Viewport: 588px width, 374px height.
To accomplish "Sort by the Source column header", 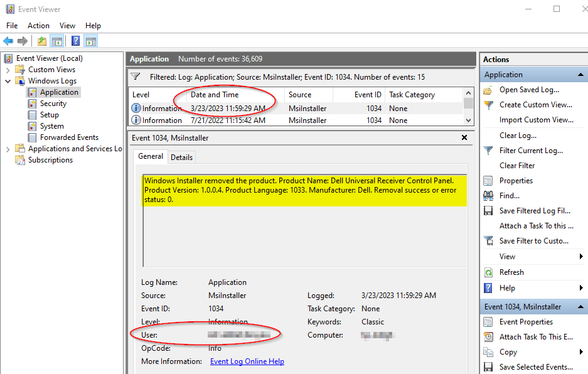I will (x=309, y=95).
